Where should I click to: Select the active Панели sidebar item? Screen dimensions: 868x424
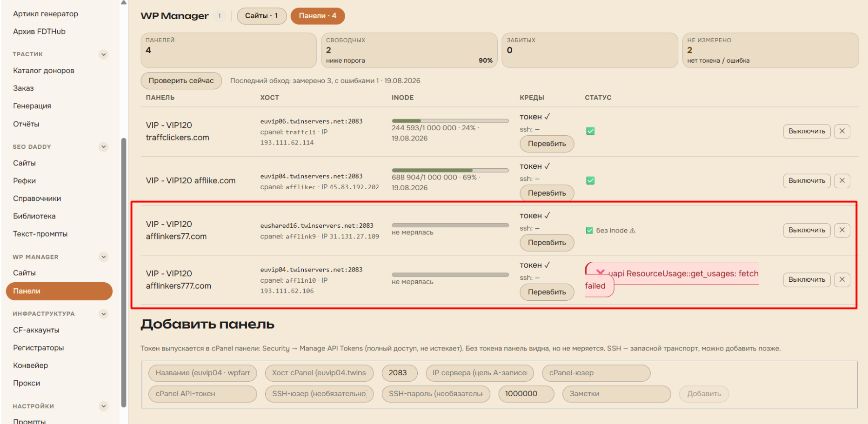(x=59, y=291)
